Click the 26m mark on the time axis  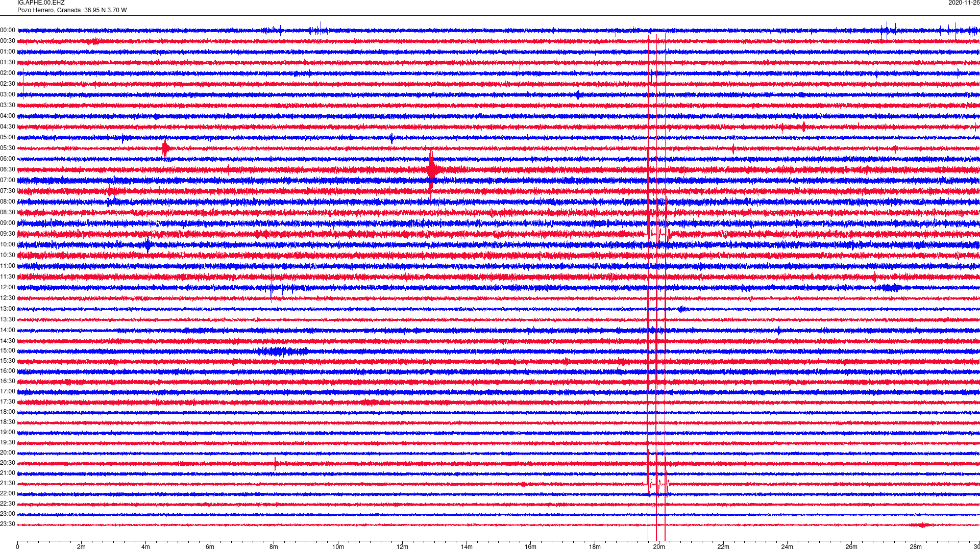(x=851, y=547)
